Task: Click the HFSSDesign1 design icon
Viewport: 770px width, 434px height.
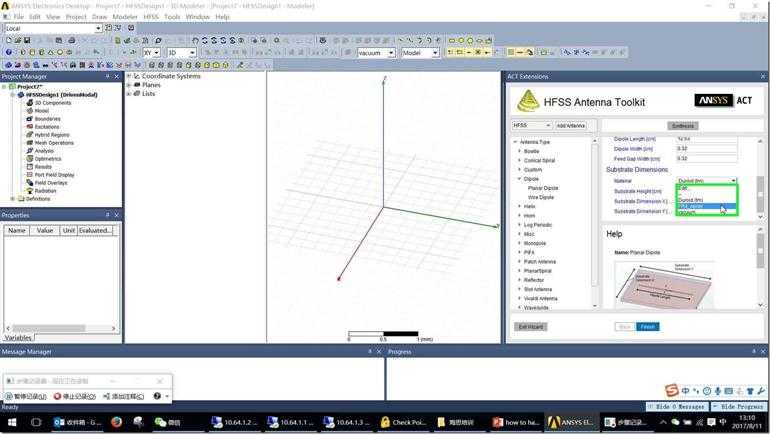Action: (x=21, y=95)
